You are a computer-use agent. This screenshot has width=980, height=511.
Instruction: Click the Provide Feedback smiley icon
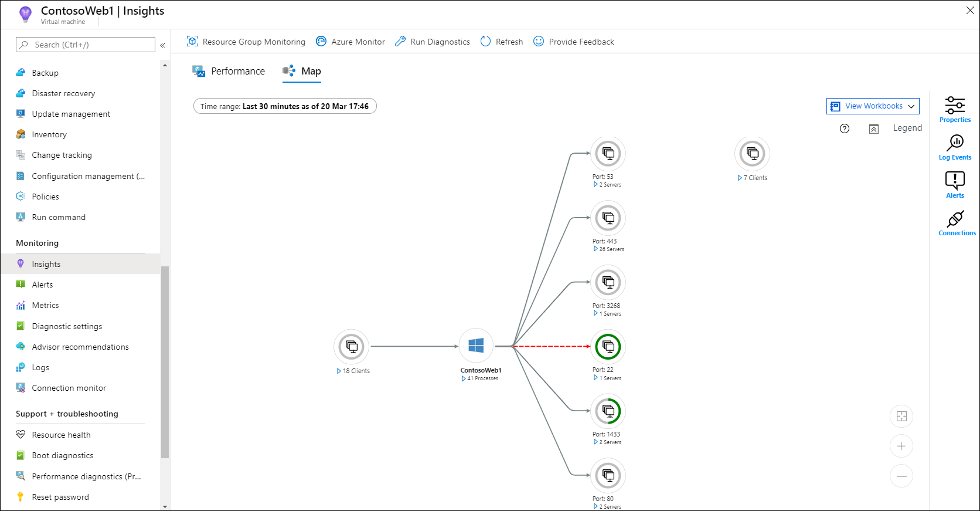(539, 42)
